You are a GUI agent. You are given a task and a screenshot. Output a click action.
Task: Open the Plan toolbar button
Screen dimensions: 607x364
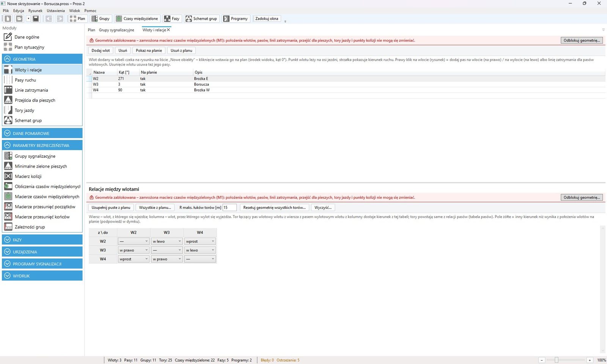pos(78,19)
